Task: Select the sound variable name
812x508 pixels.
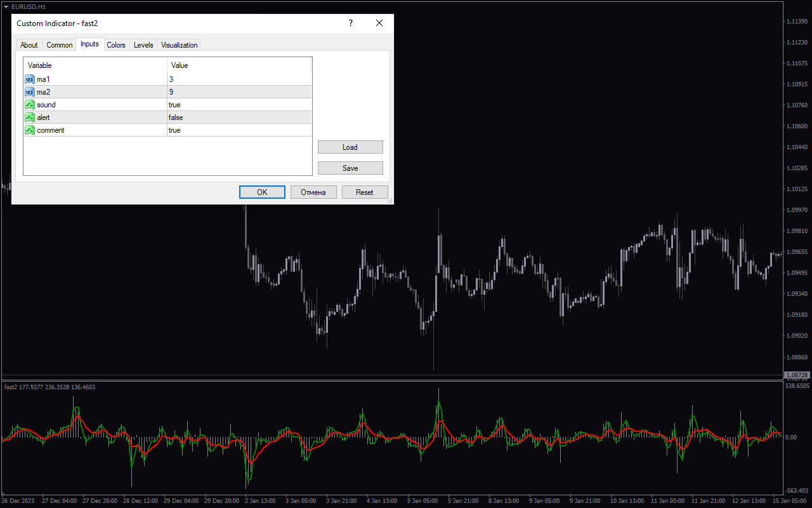Action: coord(46,105)
